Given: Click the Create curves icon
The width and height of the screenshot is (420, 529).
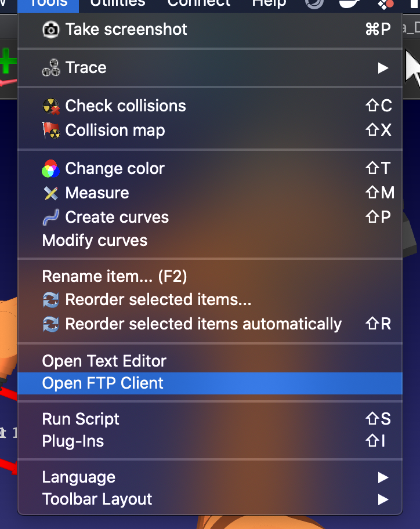Looking at the screenshot, I should [x=51, y=218].
